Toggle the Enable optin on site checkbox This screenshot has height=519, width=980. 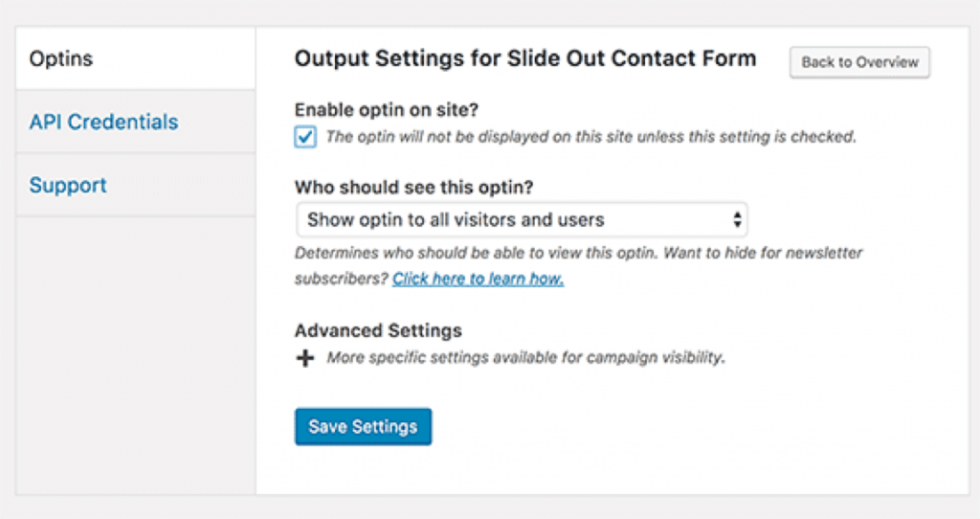pyautogui.click(x=305, y=137)
